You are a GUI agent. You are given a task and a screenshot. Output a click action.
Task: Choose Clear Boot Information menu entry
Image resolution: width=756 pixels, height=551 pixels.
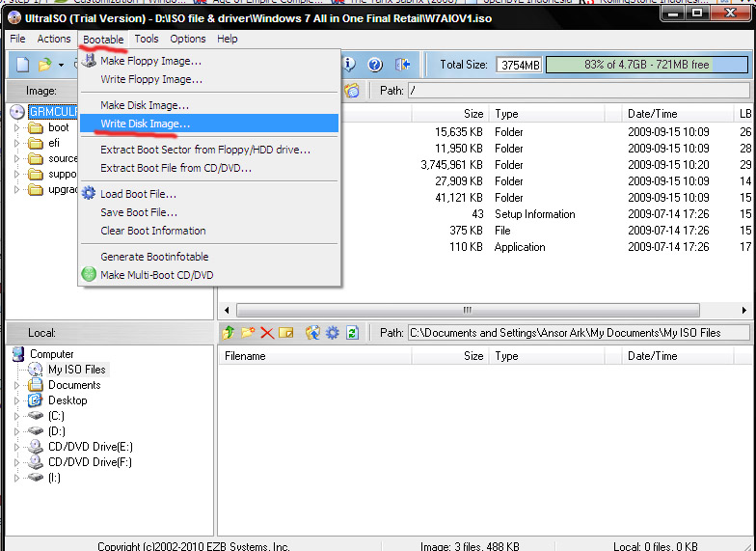click(x=209, y=231)
